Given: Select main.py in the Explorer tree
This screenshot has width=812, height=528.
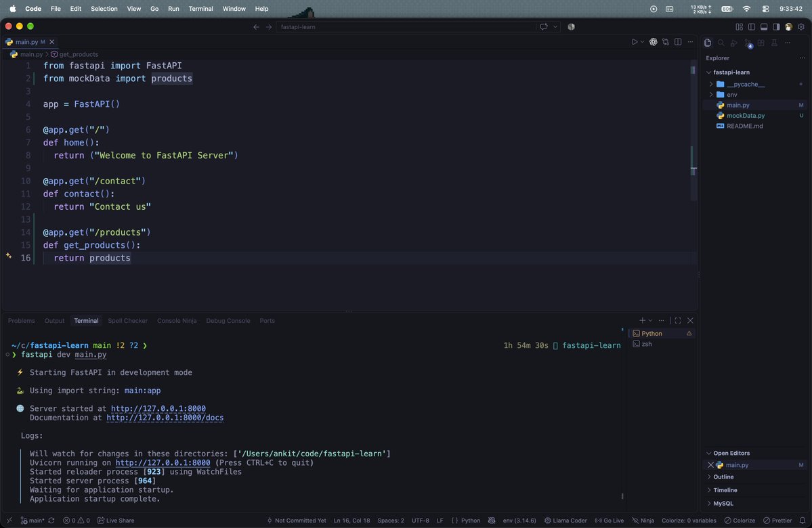Looking at the screenshot, I should point(738,105).
